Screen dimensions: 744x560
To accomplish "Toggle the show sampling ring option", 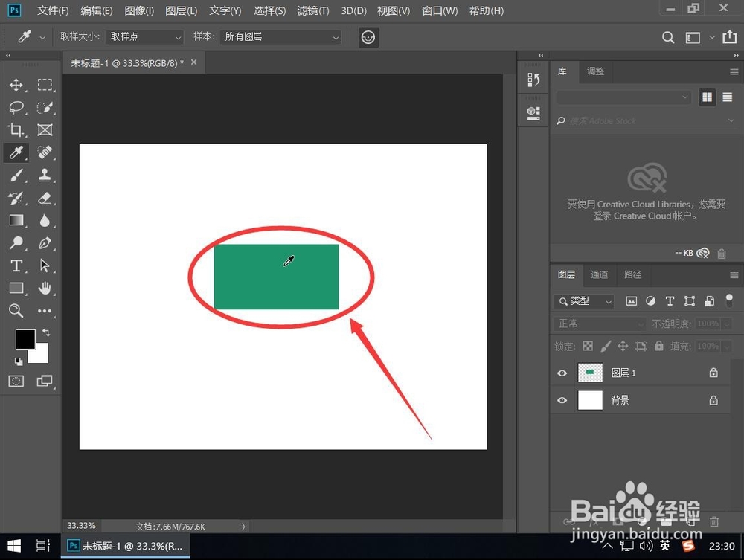I will coord(368,37).
